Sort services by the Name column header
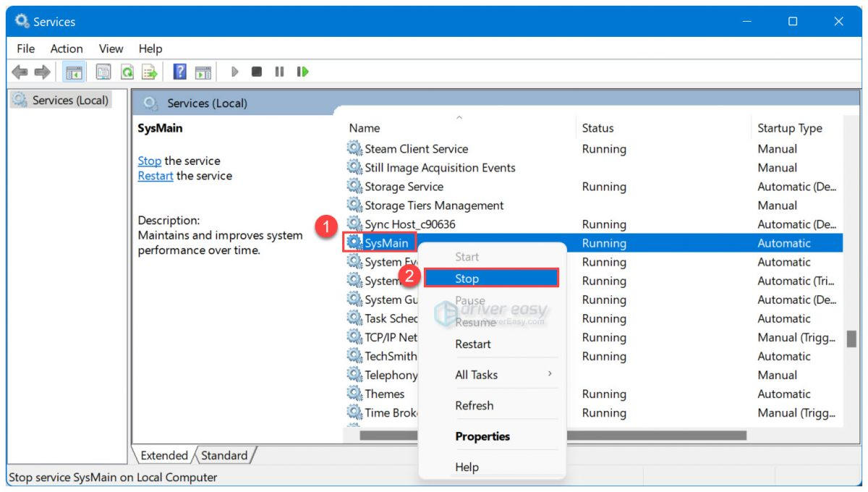The width and height of the screenshot is (868, 492). (x=364, y=127)
